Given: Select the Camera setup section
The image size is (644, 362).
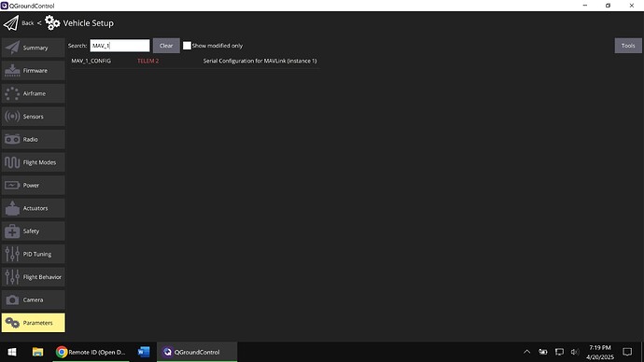Looking at the screenshot, I should pos(34,300).
